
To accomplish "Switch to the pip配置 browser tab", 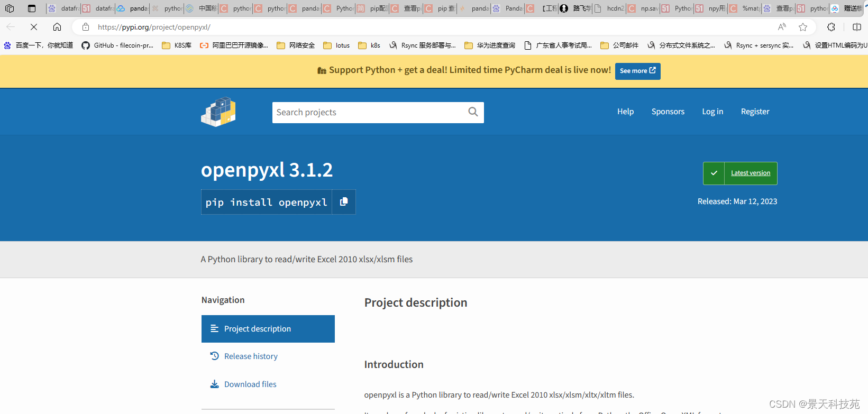I will click(x=373, y=8).
